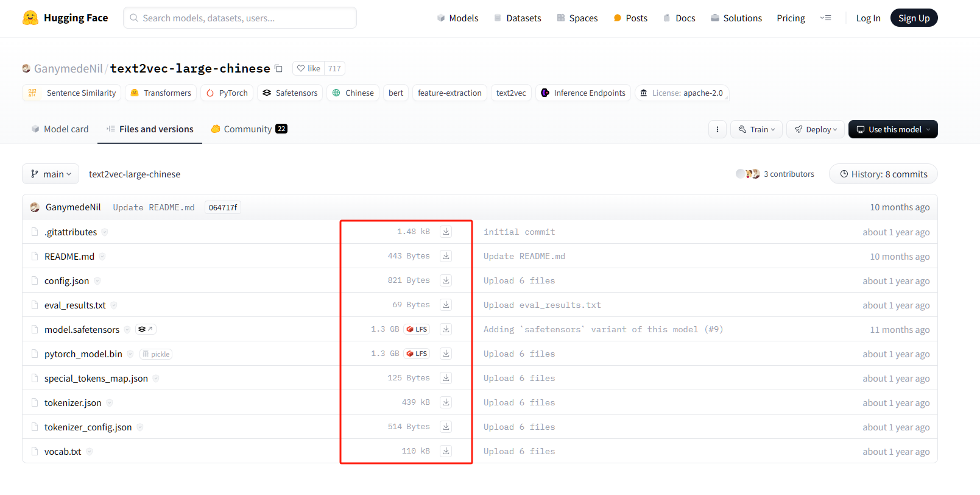Open commit hash 064717f
The height and width of the screenshot is (495, 980).
pos(223,207)
